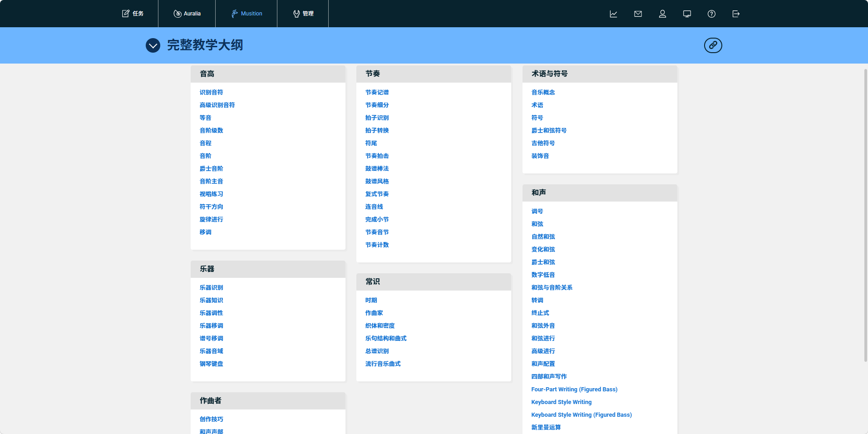Open the 流行音乐曲式 topic
The width and height of the screenshot is (868, 434).
tap(383, 364)
